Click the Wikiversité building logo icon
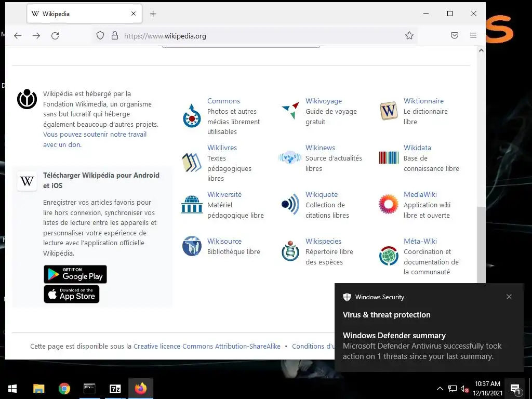532x399 pixels. (192, 204)
